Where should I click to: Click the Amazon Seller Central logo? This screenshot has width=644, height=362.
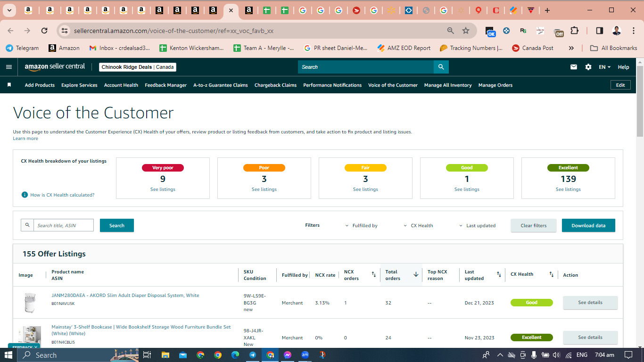[x=55, y=67]
